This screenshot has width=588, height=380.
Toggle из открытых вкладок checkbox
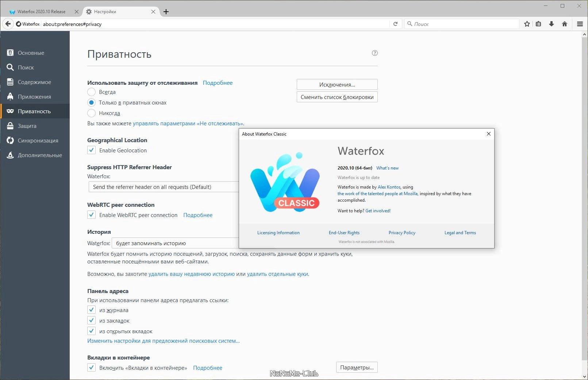91,331
